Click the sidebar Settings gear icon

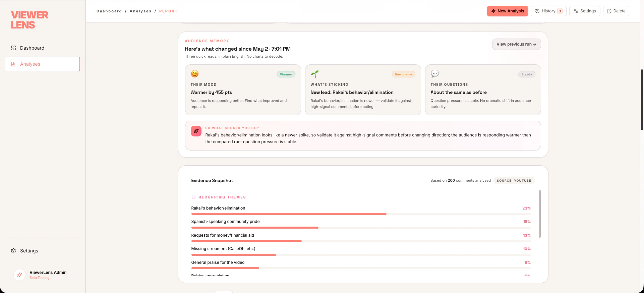(13, 251)
